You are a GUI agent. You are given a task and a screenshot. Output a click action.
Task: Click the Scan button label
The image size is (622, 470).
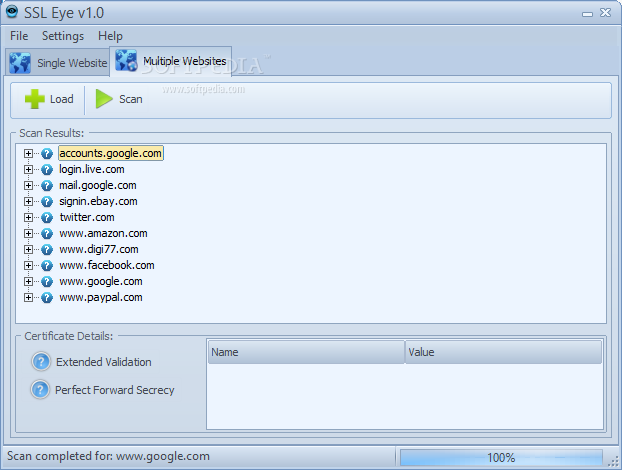point(131,99)
